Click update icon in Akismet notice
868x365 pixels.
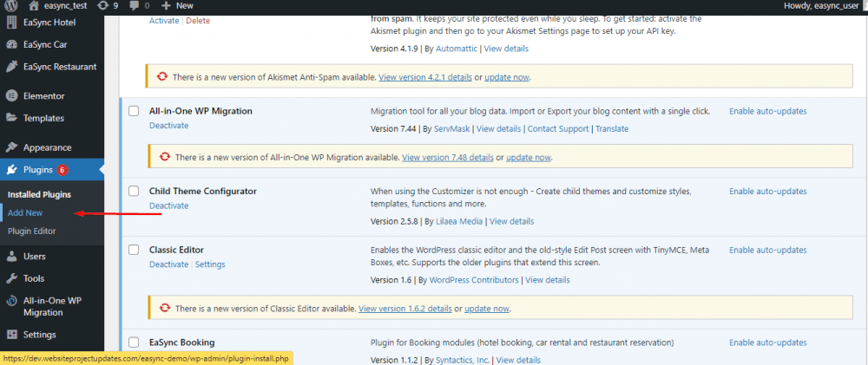[x=162, y=77]
